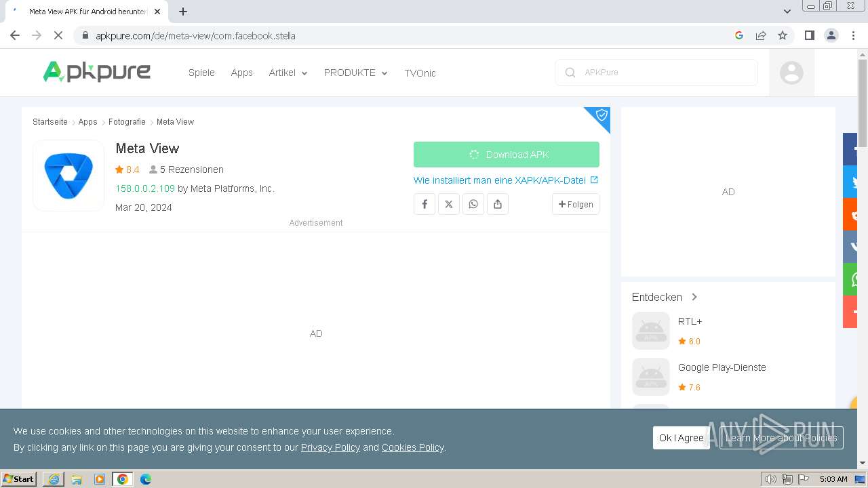Click the browser address bar URL
The width and height of the screenshot is (868, 488).
pyautogui.click(x=195, y=36)
